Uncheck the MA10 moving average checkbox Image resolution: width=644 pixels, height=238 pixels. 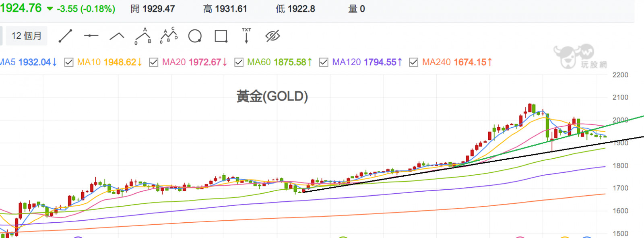click(69, 62)
